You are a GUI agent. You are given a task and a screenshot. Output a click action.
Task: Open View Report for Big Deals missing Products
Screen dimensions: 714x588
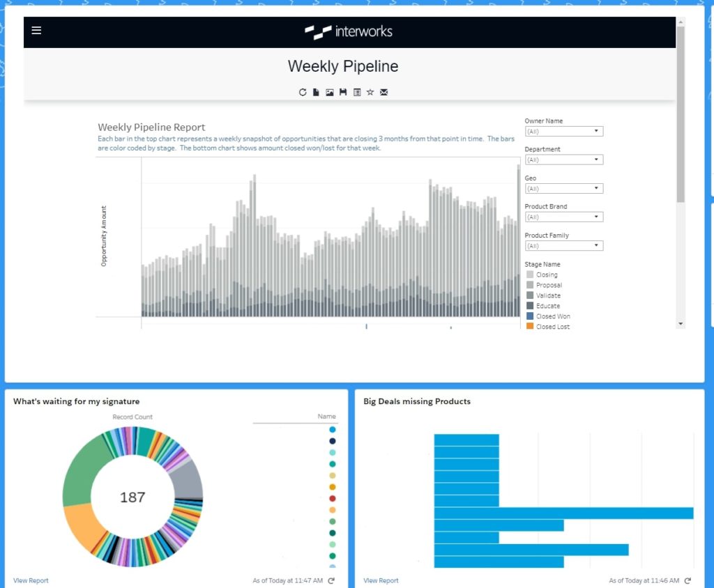pyautogui.click(x=379, y=580)
